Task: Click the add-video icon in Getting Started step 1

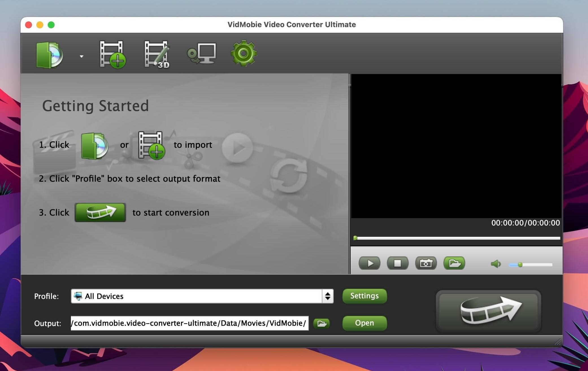Action: pyautogui.click(x=151, y=145)
